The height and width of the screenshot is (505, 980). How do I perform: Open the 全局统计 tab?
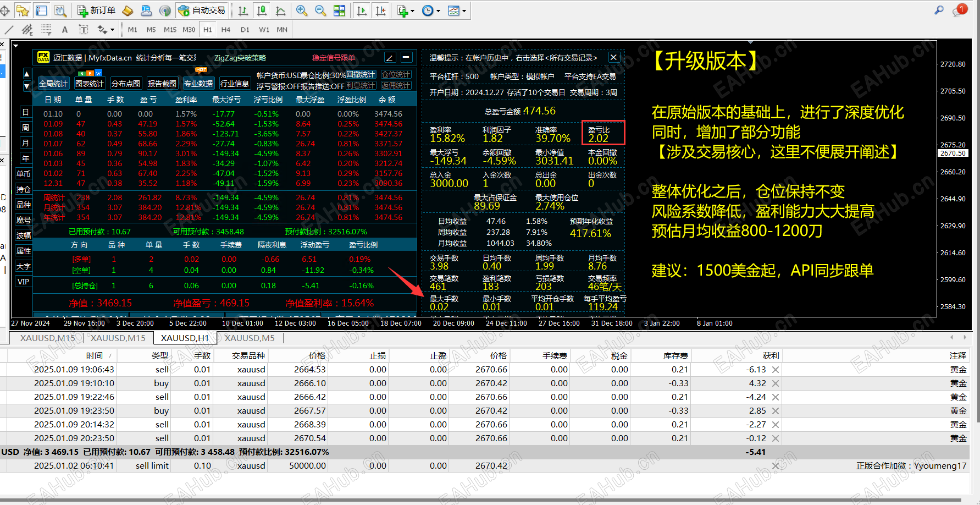click(53, 84)
